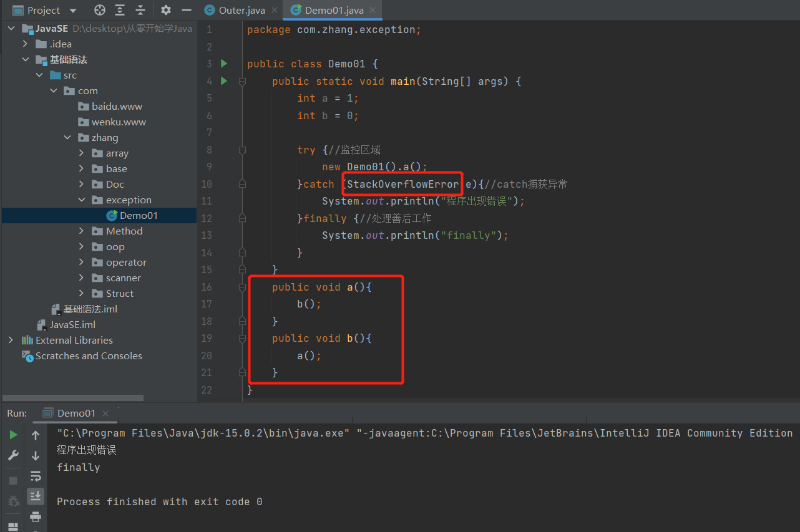Rerun Demo01 with the green play icon
Image resolution: width=800 pixels, height=532 pixels.
(x=13, y=435)
